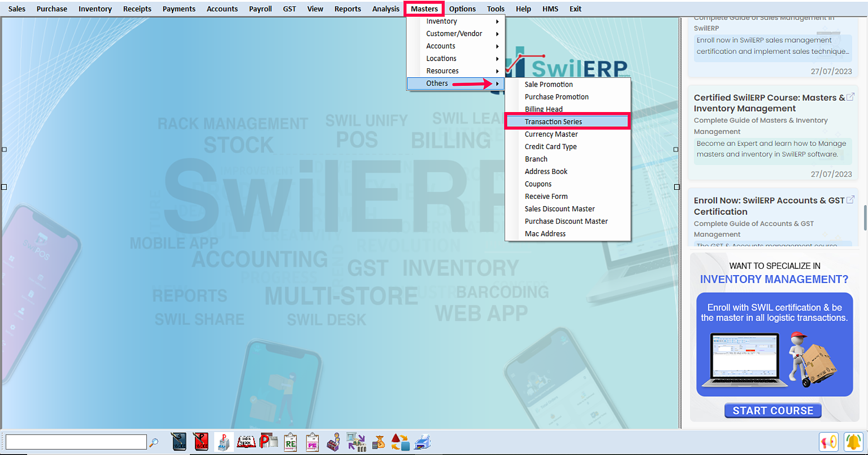Click the printer icon in bottom toolbar
This screenshot has height=455, width=868.
coord(423,442)
